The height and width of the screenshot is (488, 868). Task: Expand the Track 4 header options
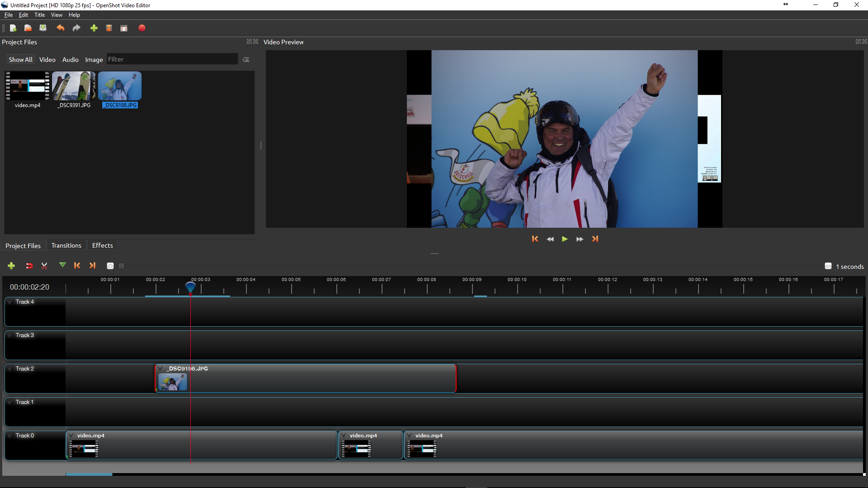coord(9,301)
